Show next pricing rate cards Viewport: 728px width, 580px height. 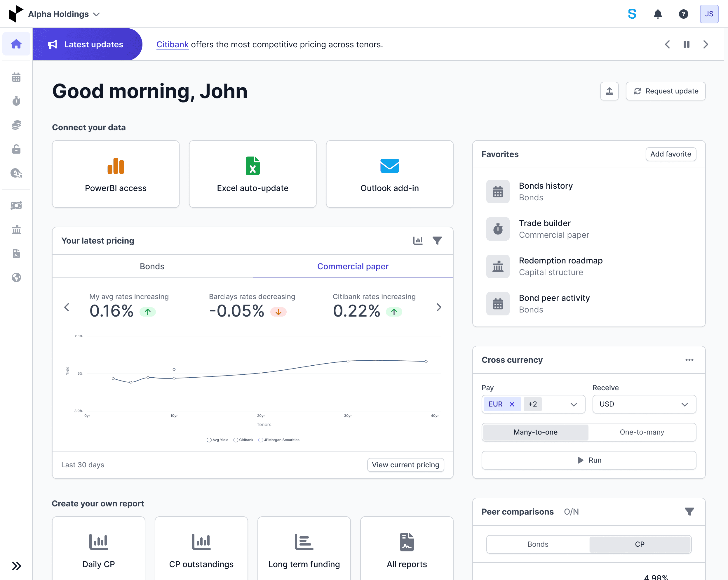(439, 308)
